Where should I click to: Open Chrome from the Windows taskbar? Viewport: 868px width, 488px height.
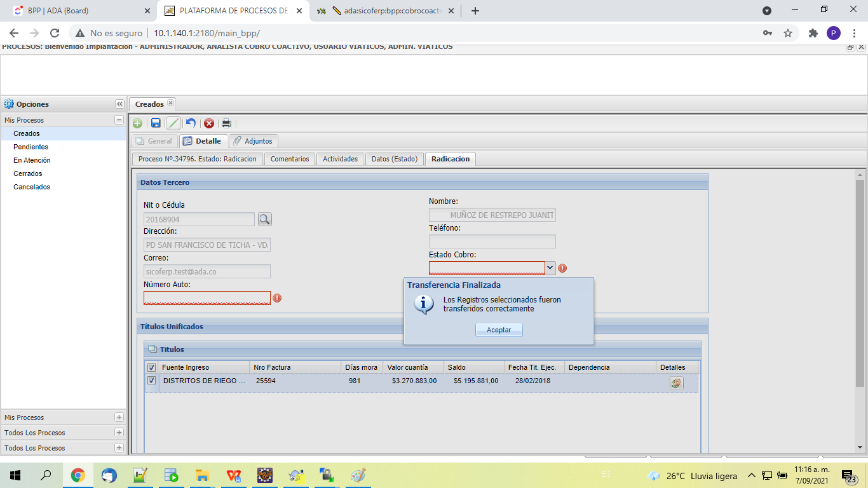pyautogui.click(x=78, y=475)
